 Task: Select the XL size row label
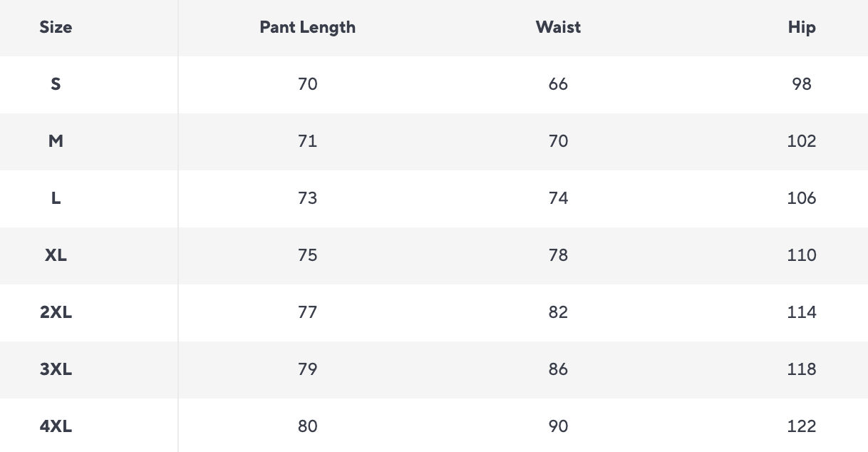(56, 255)
